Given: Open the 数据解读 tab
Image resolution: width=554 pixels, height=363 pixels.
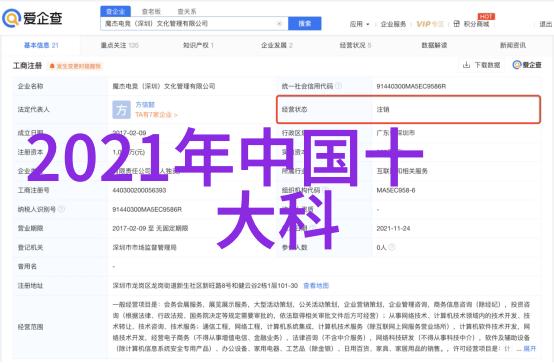Looking at the screenshot, I should [434, 45].
